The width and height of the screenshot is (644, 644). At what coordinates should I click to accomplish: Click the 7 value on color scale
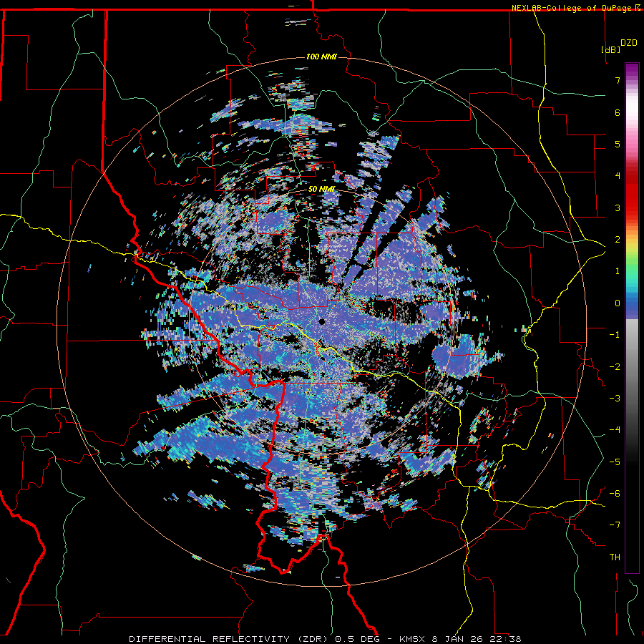pos(618,80)
